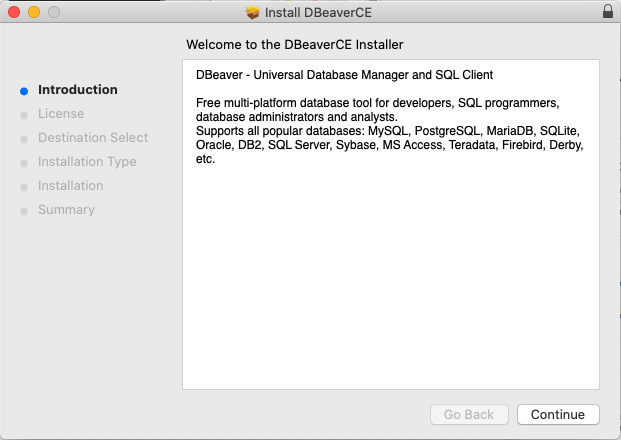The width and height of the screenshot is (621, 440).
Task: Click the gray bullet next to License
Action: pos(24,115)
